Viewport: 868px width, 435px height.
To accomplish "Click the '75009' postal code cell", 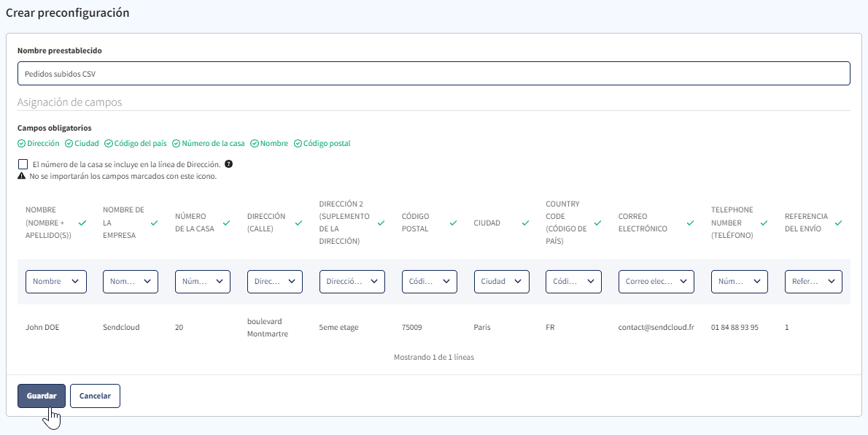I will pos(412,328).
